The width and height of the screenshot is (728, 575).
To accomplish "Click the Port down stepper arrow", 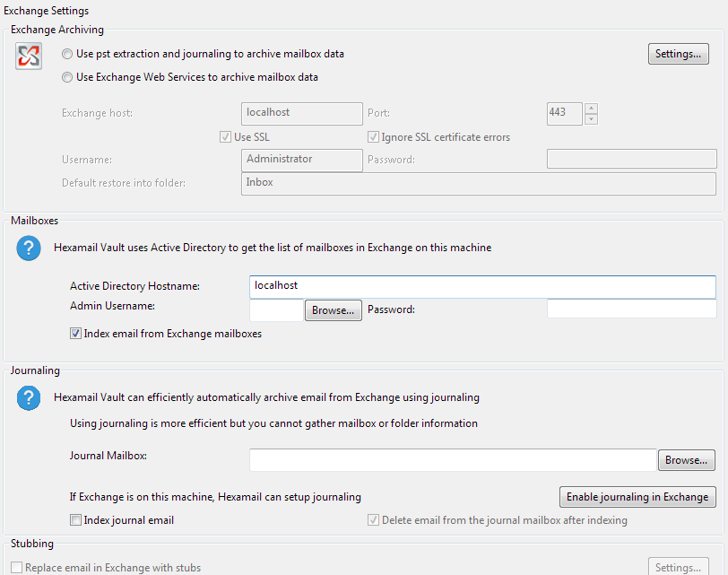I will pos(591,118).
